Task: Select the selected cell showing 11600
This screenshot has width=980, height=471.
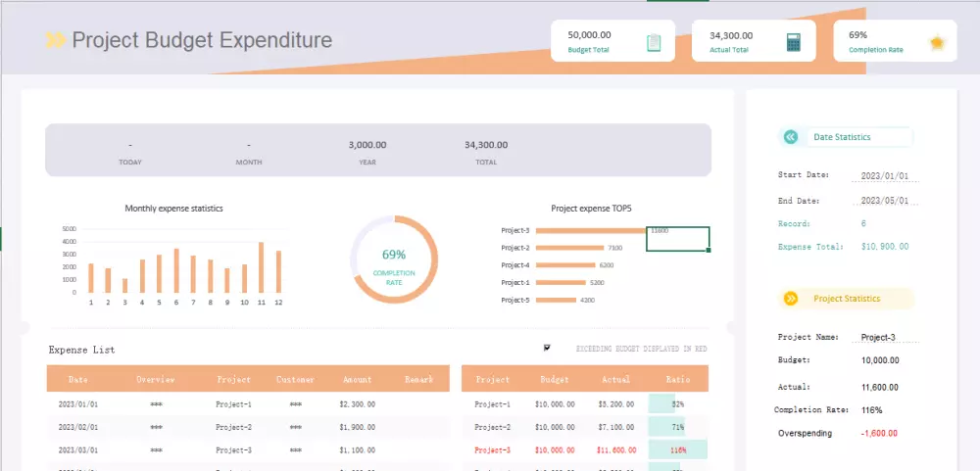Action: coord(677,239)
